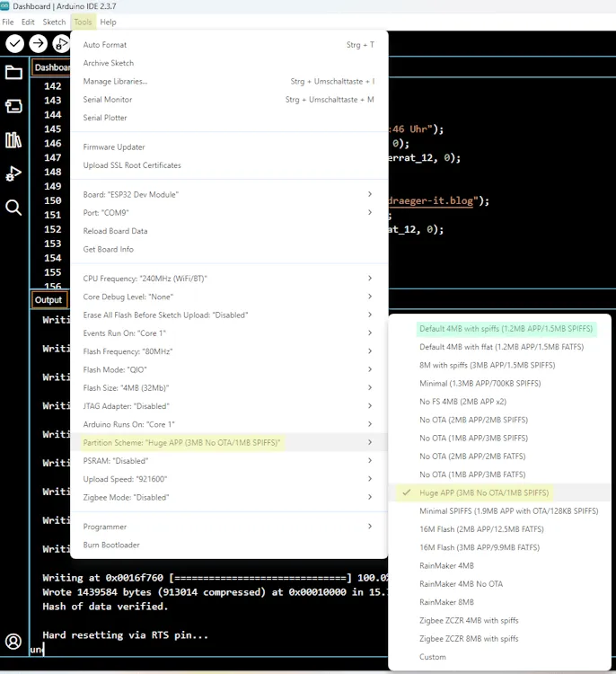
Task: Select Serial Monitor from Tools menu
Action: click(x=108, y=100)
